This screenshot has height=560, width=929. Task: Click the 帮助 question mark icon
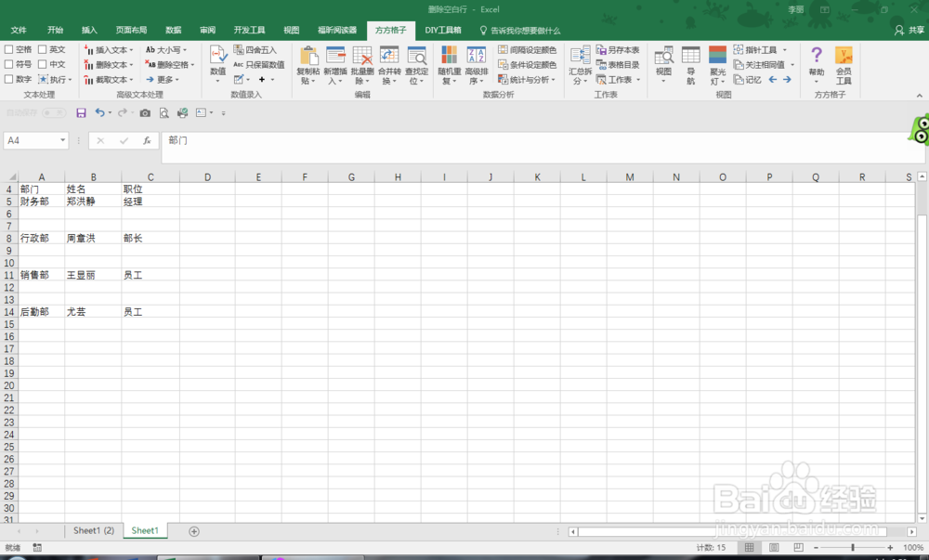pyautogui.click(x=817, y=55)
